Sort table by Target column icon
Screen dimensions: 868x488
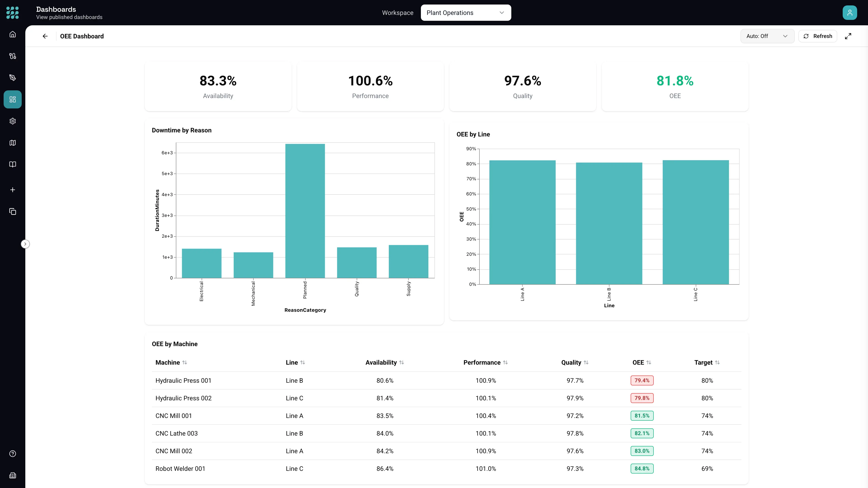tap(717, 363)
